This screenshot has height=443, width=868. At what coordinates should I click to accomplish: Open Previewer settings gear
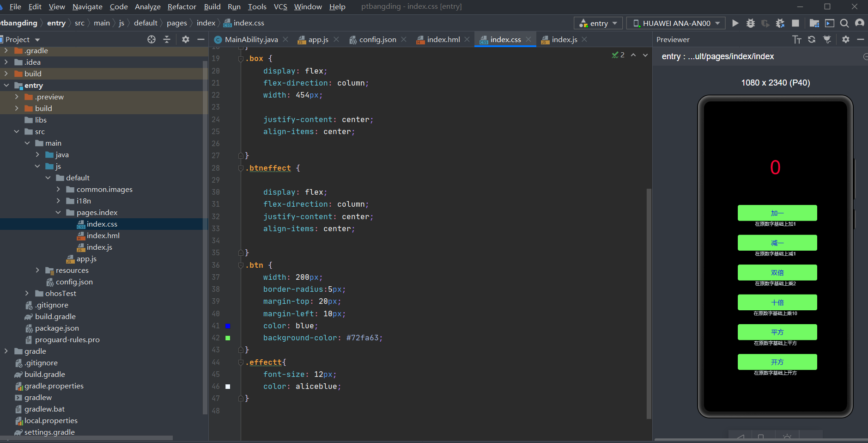(846, 39)
